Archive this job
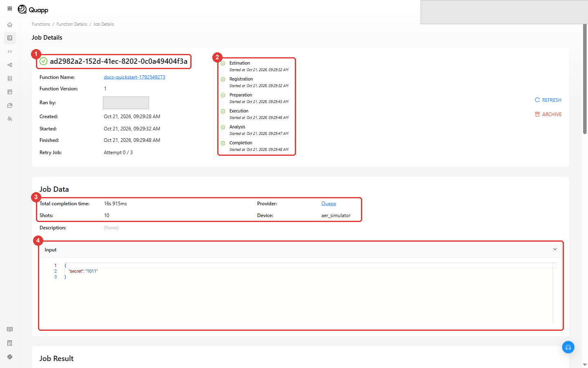Image resolution: width=588 pixels, height=368 pixels. coord(548,114)
